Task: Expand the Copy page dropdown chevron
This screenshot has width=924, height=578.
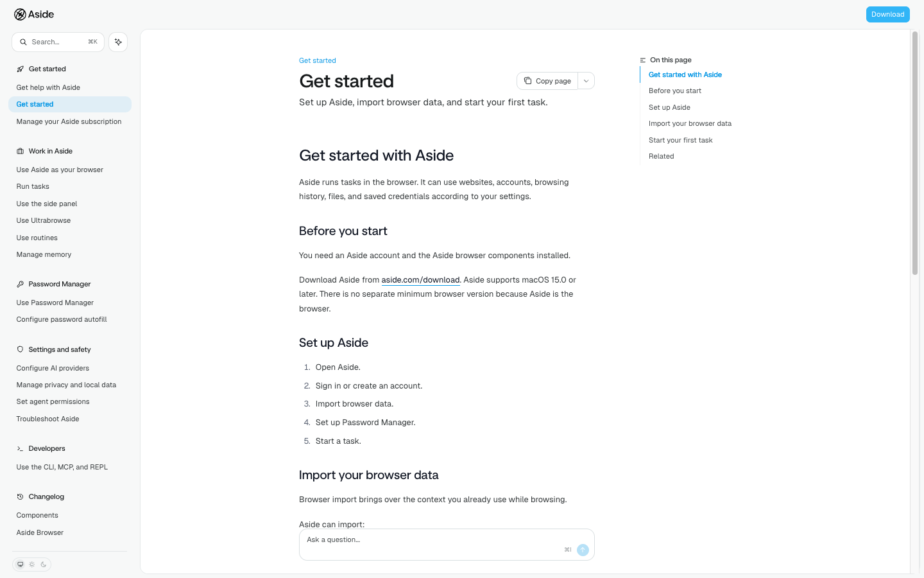Action: click(x=586, y=81)
